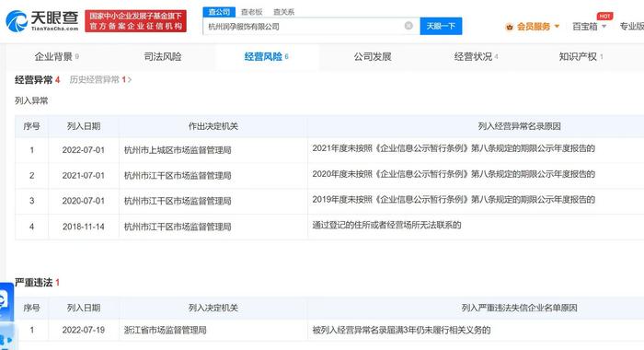Click the 列入异常 sub-heading
This screenshot has height=350, width=644.
point(31,100)
